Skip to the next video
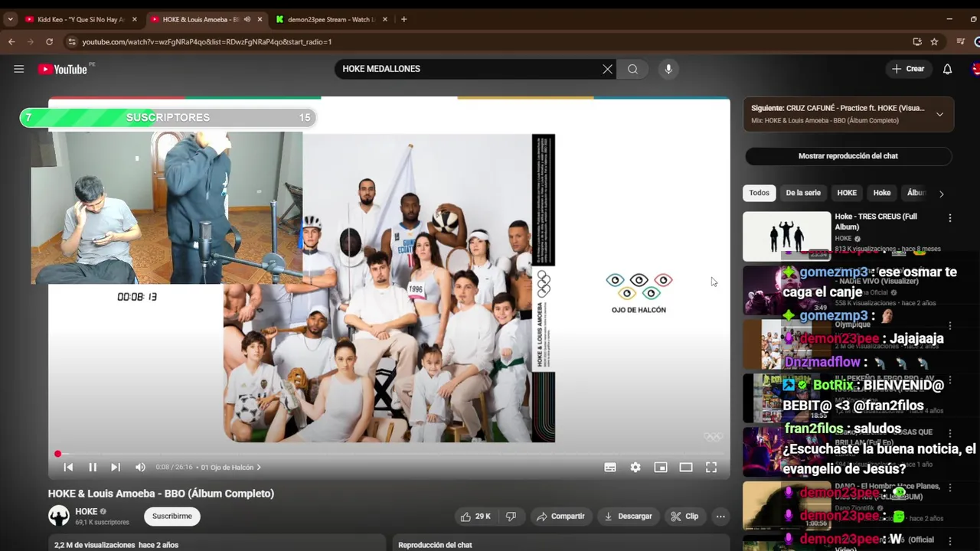980x551 pixels. (x=116, y=467)
